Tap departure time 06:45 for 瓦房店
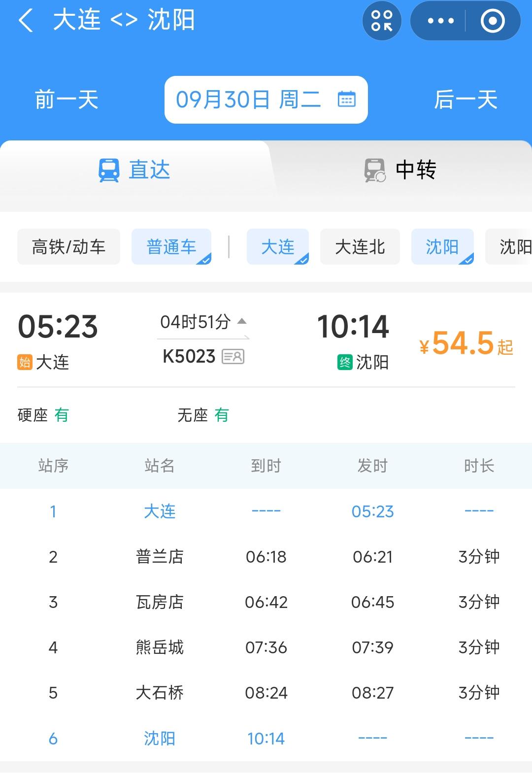532x776 pixels. coord(373,602)
